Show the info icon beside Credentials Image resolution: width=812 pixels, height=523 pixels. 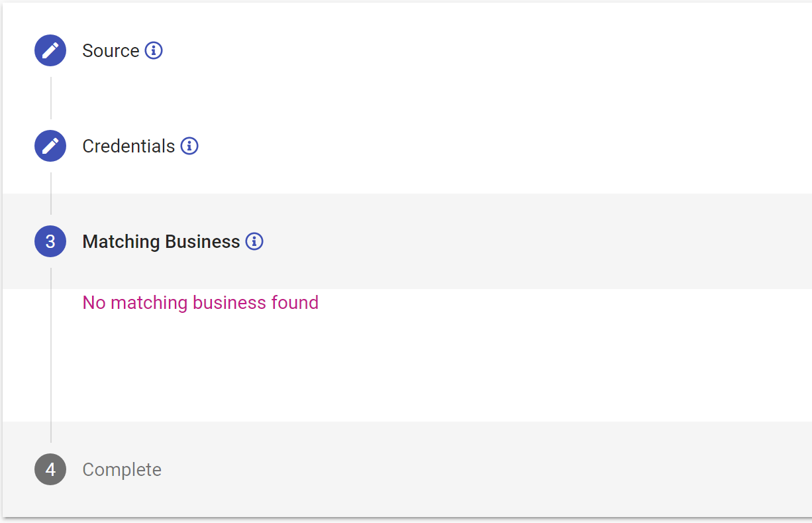tap(189, 146)
